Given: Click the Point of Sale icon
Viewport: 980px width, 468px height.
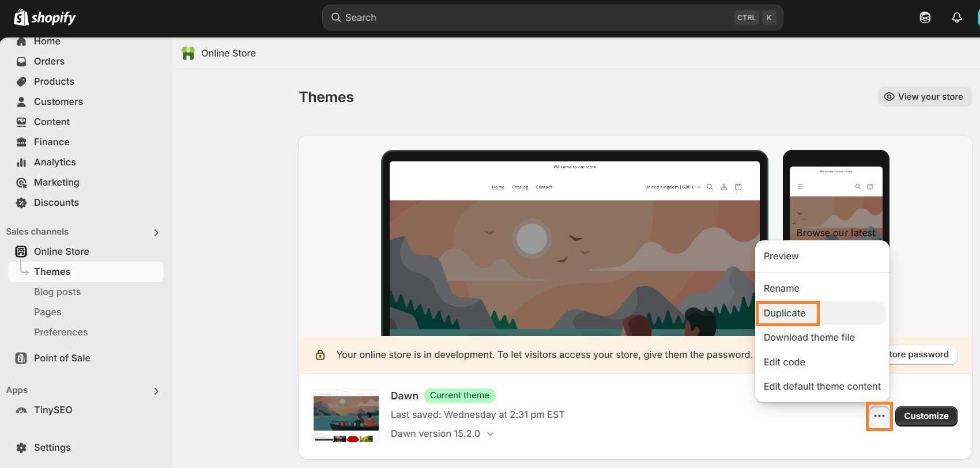Looking at the screenshot, I should [x=21, y=358].
